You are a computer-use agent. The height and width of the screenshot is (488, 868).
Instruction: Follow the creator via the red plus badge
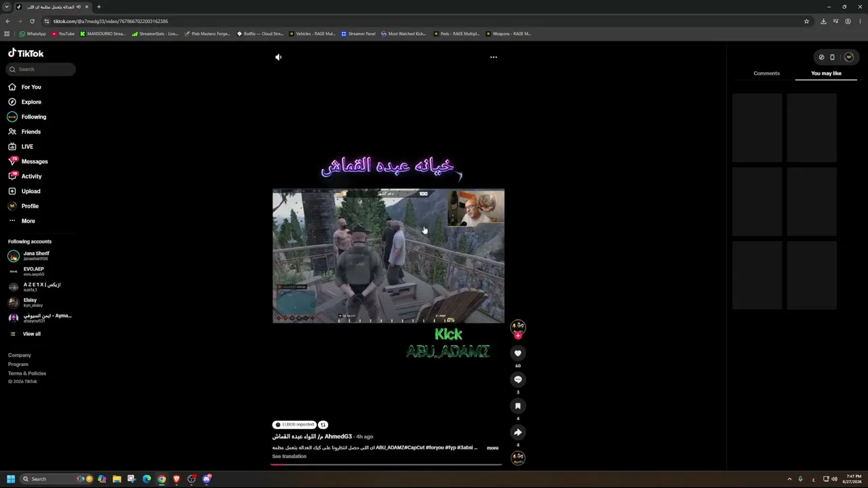point(518,335)
